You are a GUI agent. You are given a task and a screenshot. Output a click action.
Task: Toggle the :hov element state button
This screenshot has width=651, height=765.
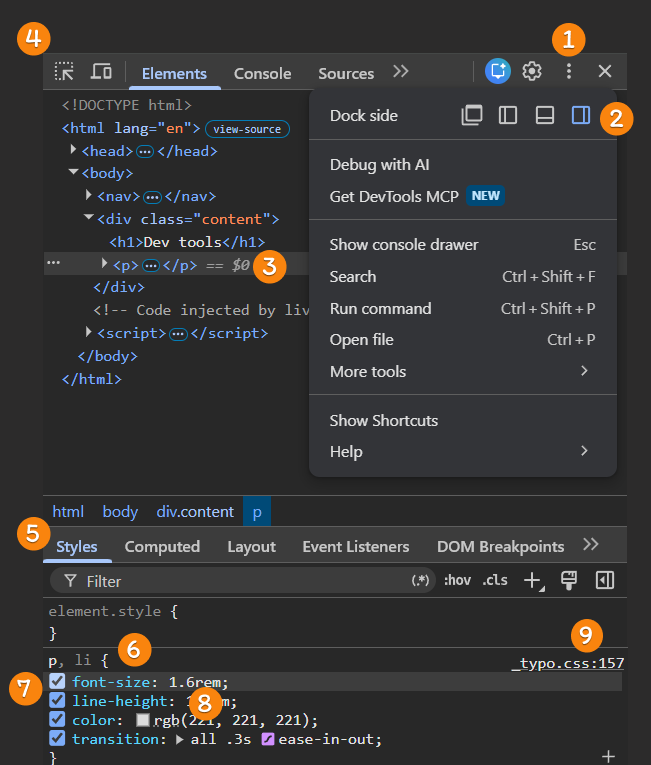click(457, 580)
